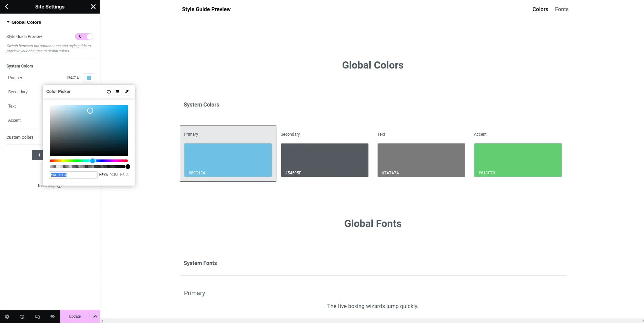Image resolution: width=644 pixels, height=323 pixels.
Task: Reset color with the Color Picker undo icon
Action: coord(109,92)
